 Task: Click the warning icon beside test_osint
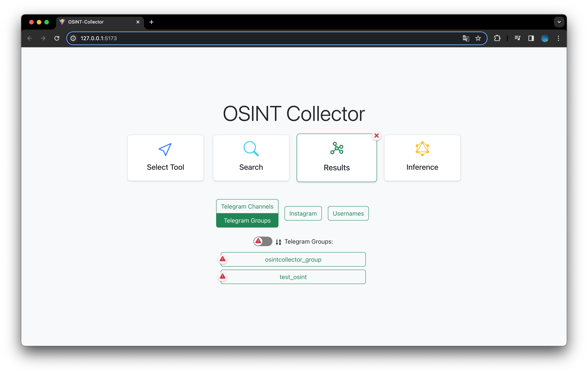point(222,276)
